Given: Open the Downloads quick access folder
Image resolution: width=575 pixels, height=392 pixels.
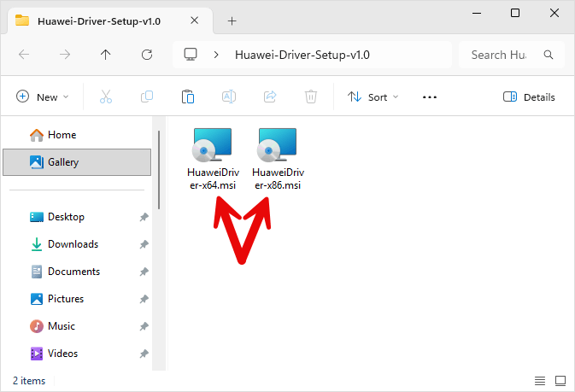Looking at the screenshot, I should (77, 244).
